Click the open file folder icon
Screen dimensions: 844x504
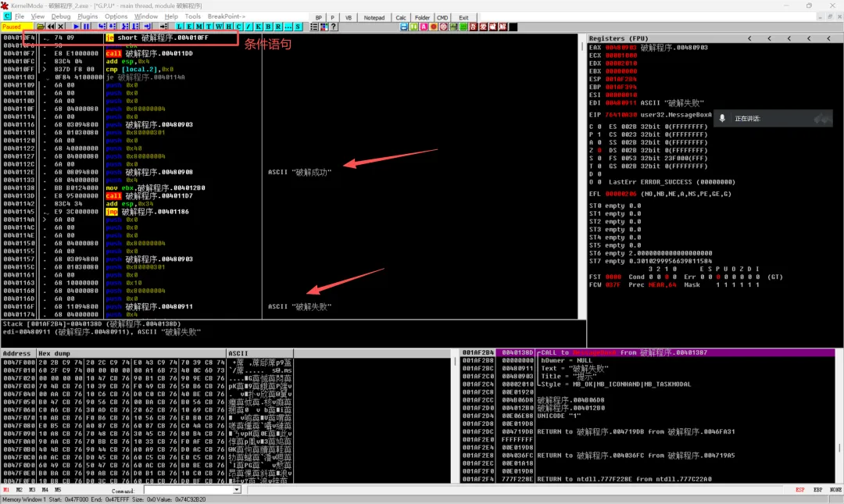point(41,27)
